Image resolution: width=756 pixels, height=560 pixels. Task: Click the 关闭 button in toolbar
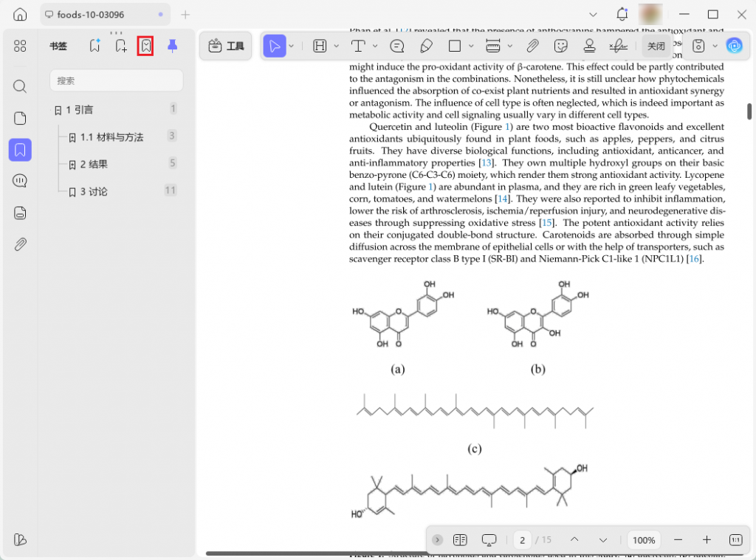(x=656, y=46)
